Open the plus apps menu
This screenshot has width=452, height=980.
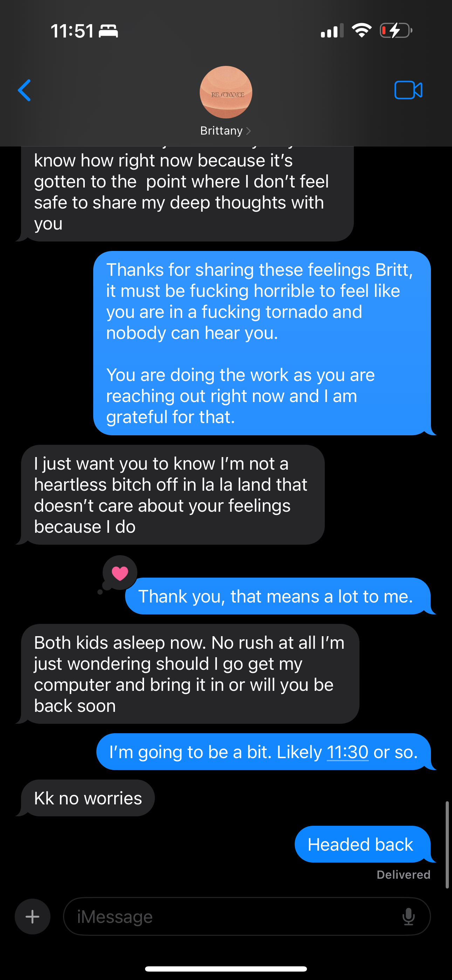coord(32,917)
